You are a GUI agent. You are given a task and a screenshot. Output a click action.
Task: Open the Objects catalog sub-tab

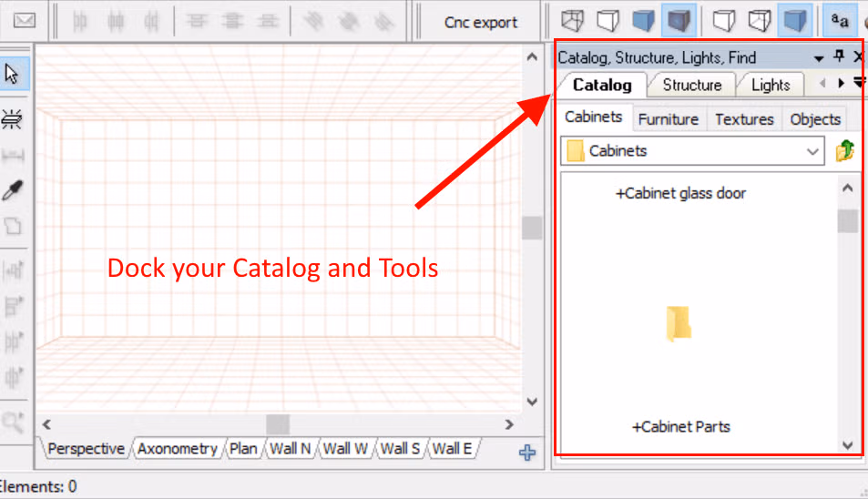click(x=815, y=119)
